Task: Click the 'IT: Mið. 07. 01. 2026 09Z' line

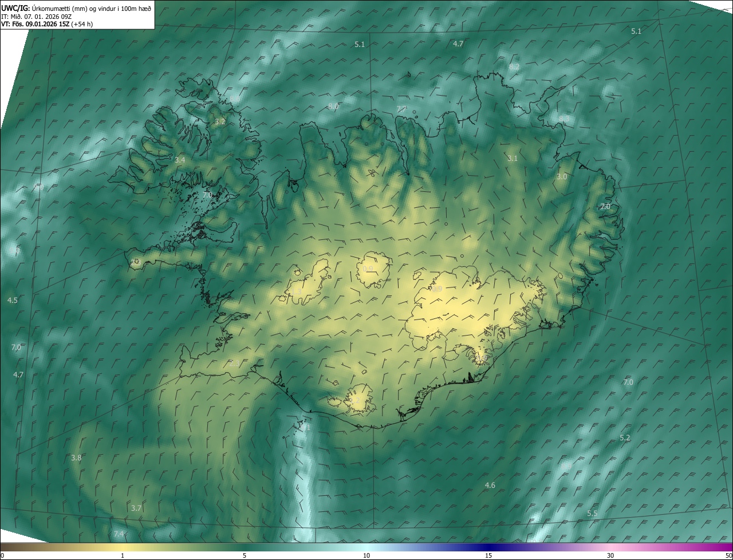Action: [x=37, y=17]
